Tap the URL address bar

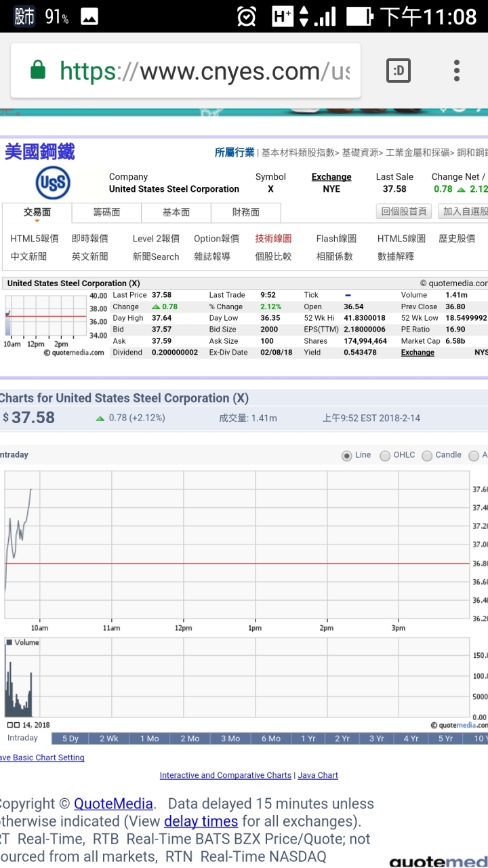[x=186, y=71]
